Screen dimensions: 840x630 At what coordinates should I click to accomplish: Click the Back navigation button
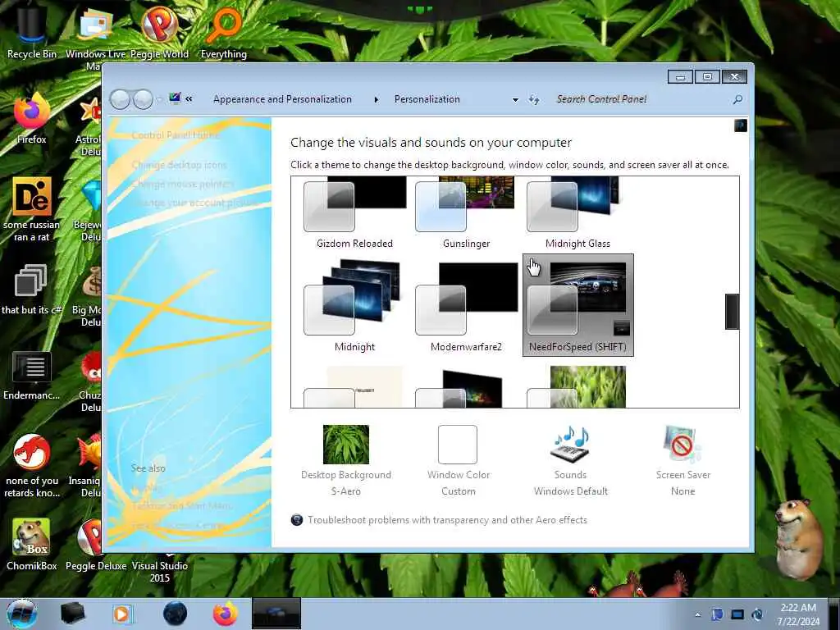click(x=120, y=99)
